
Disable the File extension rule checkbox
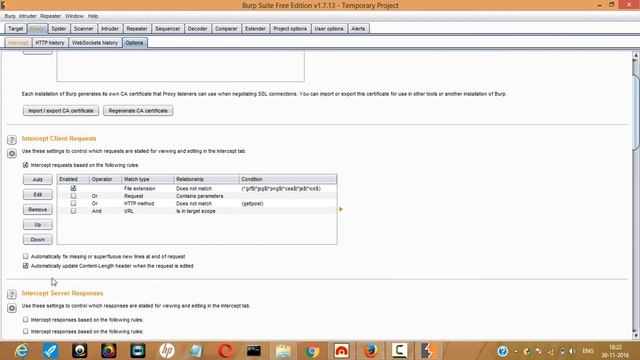[x=73, y=188]
